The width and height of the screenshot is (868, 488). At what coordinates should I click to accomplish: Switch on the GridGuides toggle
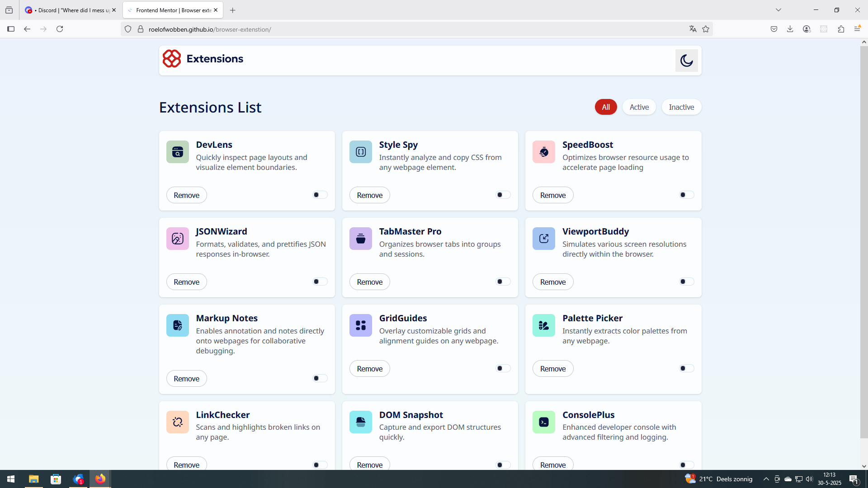[503, 368]
